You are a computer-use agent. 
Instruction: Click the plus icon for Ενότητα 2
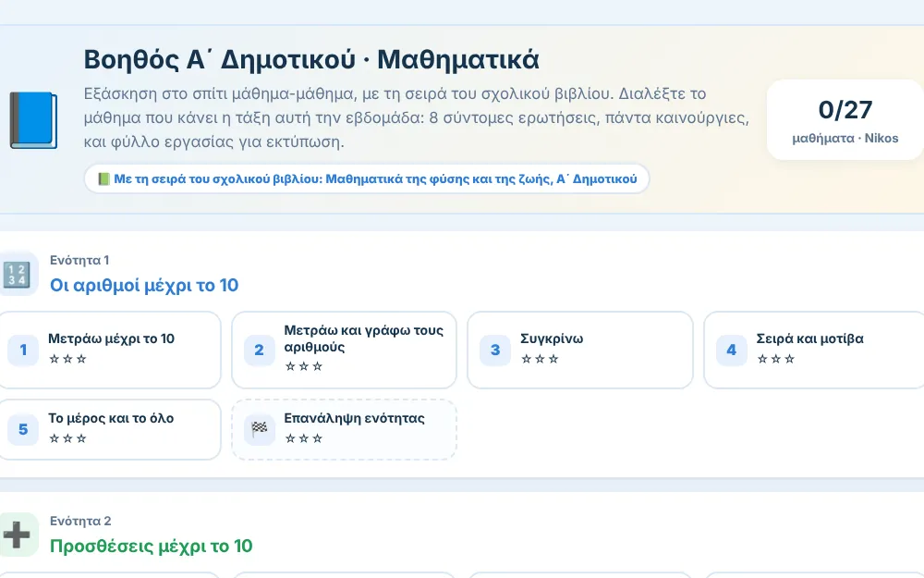pyautogui.click(x=17, y=535)
